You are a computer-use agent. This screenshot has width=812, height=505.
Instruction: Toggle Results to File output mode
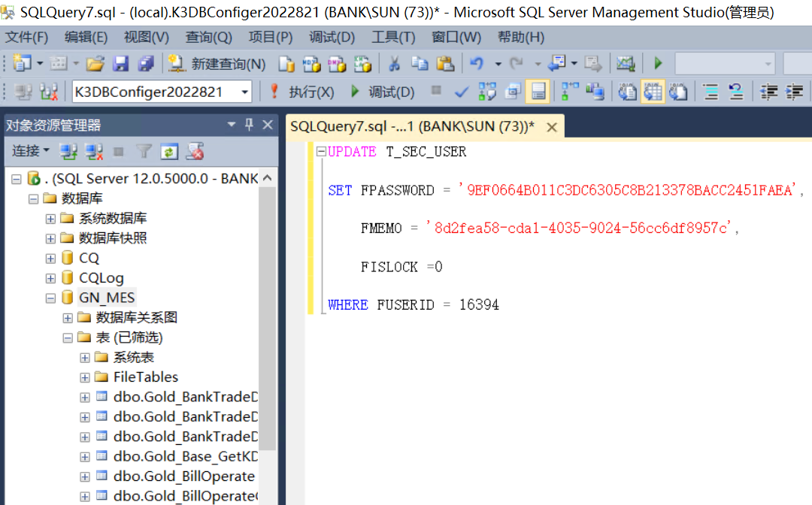pyautogui.click(x=678, y=92)
